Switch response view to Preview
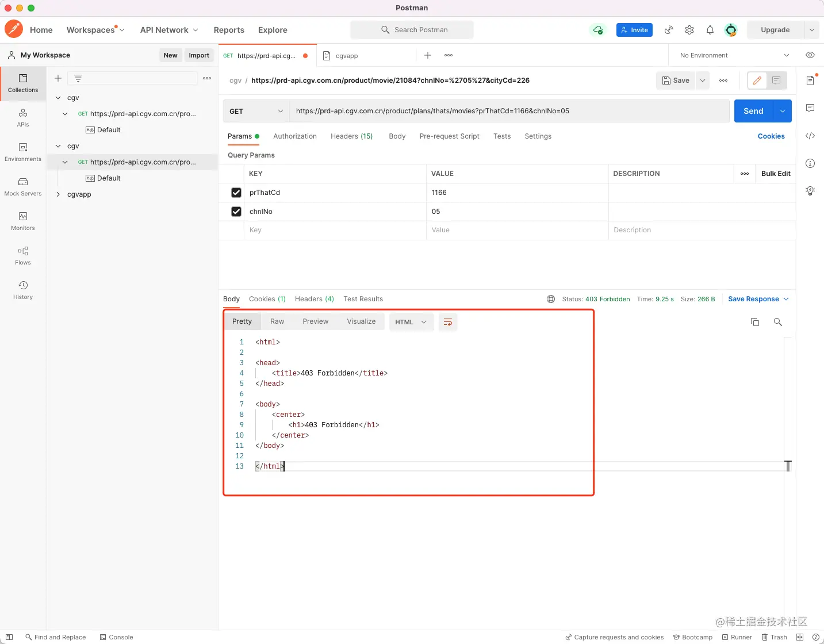Screen dimensions: 824x644 [x=316, y=321]
